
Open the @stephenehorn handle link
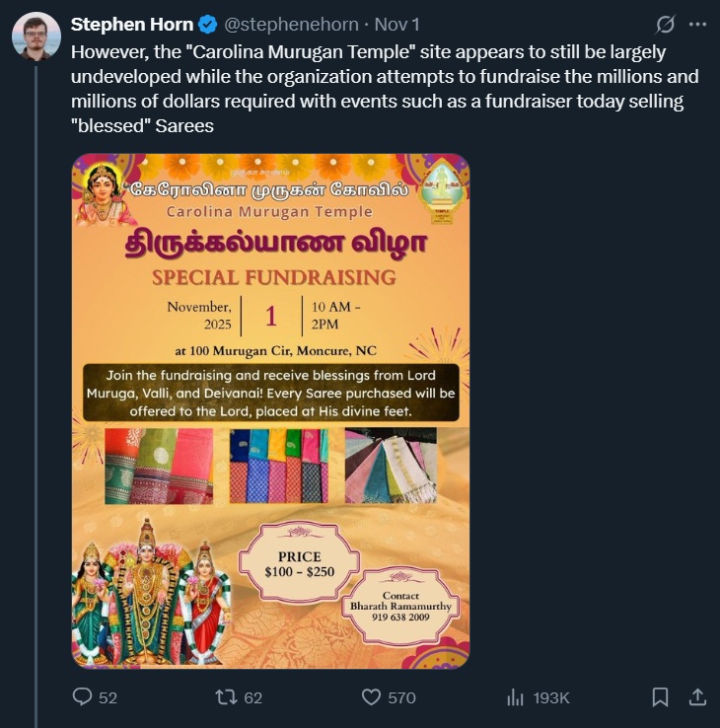(286, 24)
